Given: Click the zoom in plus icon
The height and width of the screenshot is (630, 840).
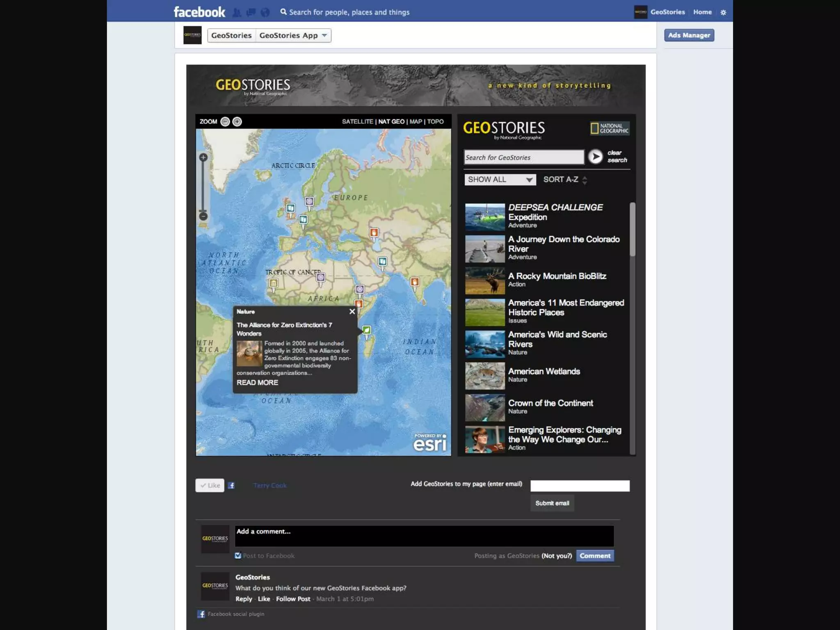Looking at the screenshot, I should click(x=237, y=121).
